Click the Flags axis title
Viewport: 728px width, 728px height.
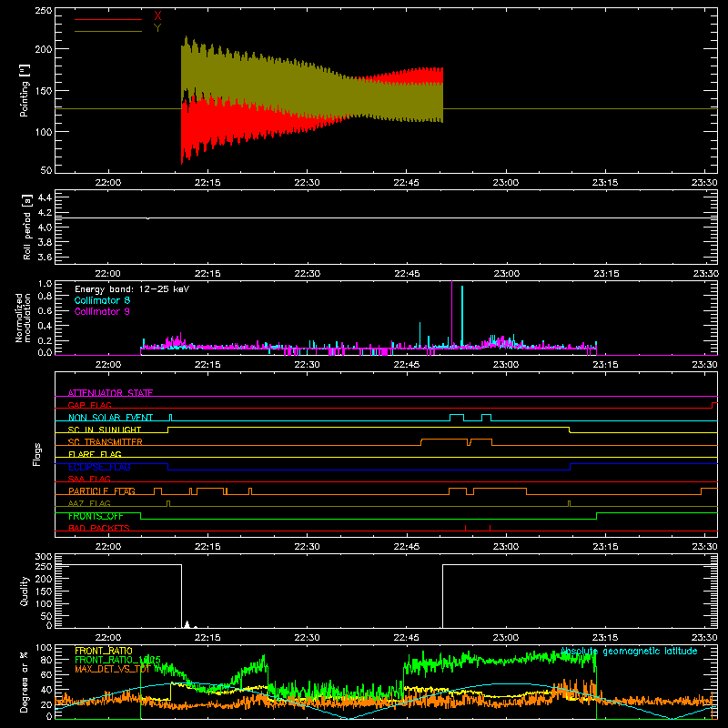coord(37,454)
